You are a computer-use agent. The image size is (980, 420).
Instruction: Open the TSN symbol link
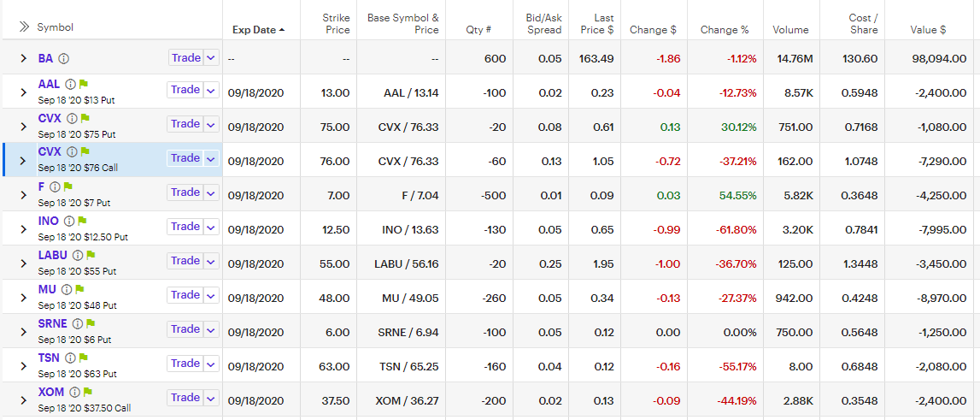point(49,358)
